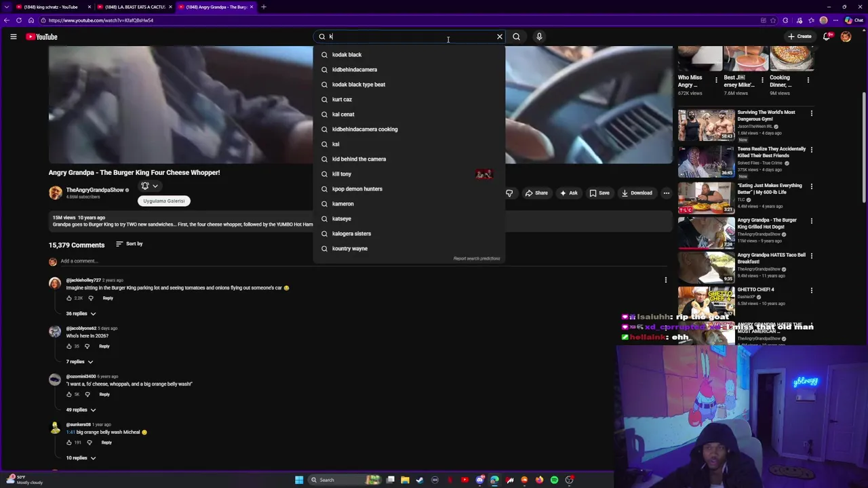Choose the 'kodak black' suggestion

pos(409,54)
